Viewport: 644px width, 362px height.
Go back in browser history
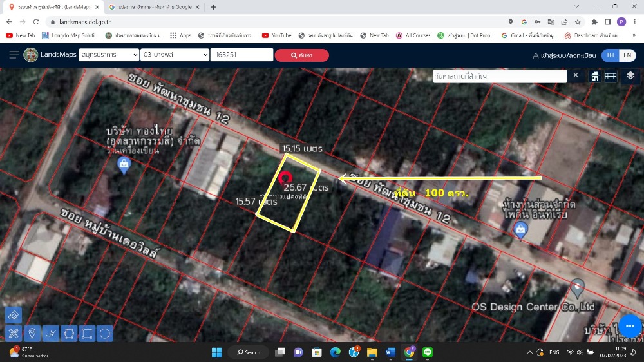pyautogui.click(x=9, y=22)
